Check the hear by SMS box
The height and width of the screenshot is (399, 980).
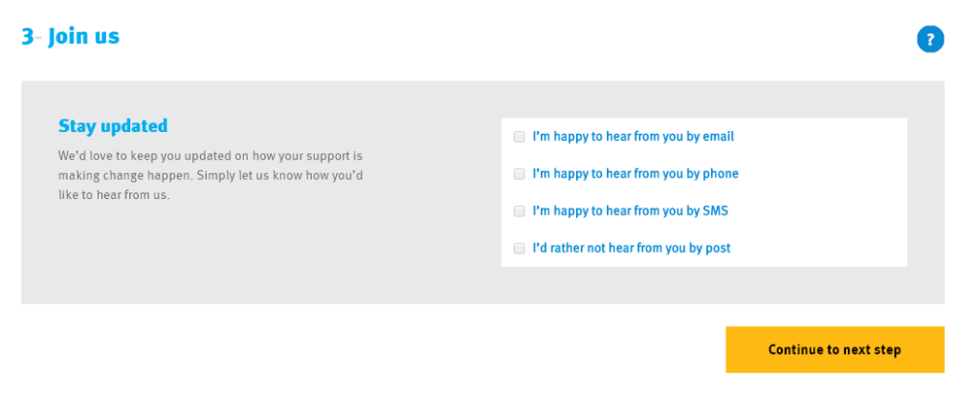pyautogui.click(x=520, y=211)
